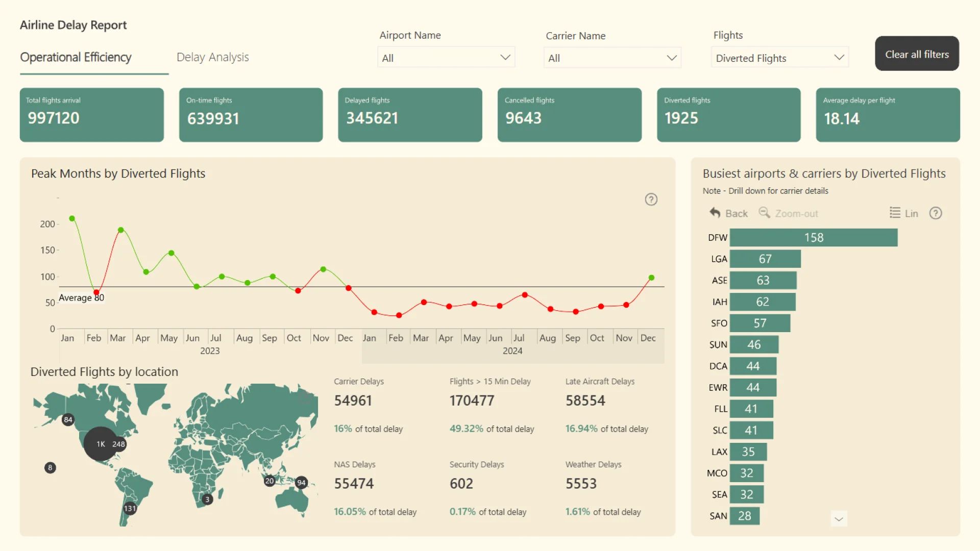
Task: Click the Delayed flights card
Action: [410, 115]
